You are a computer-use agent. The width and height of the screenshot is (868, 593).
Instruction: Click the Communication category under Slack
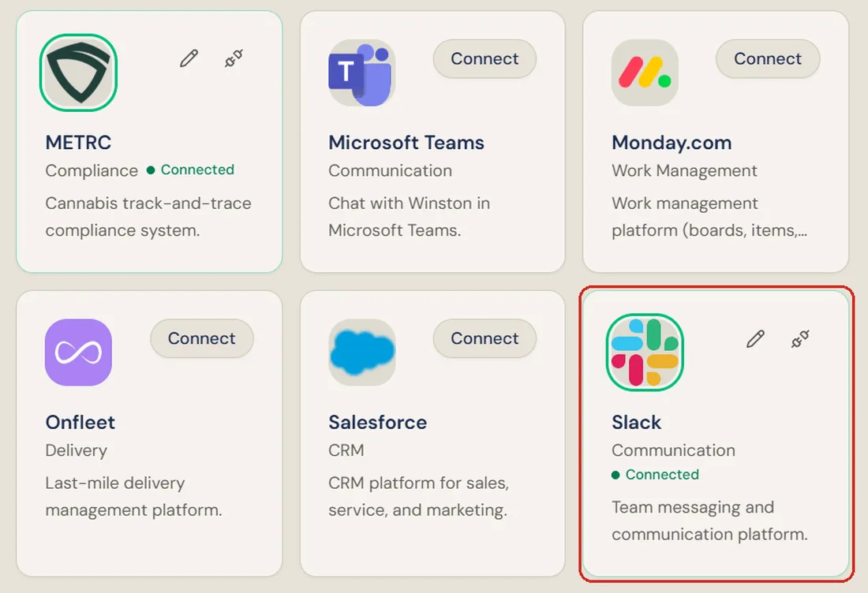(674, 450)
